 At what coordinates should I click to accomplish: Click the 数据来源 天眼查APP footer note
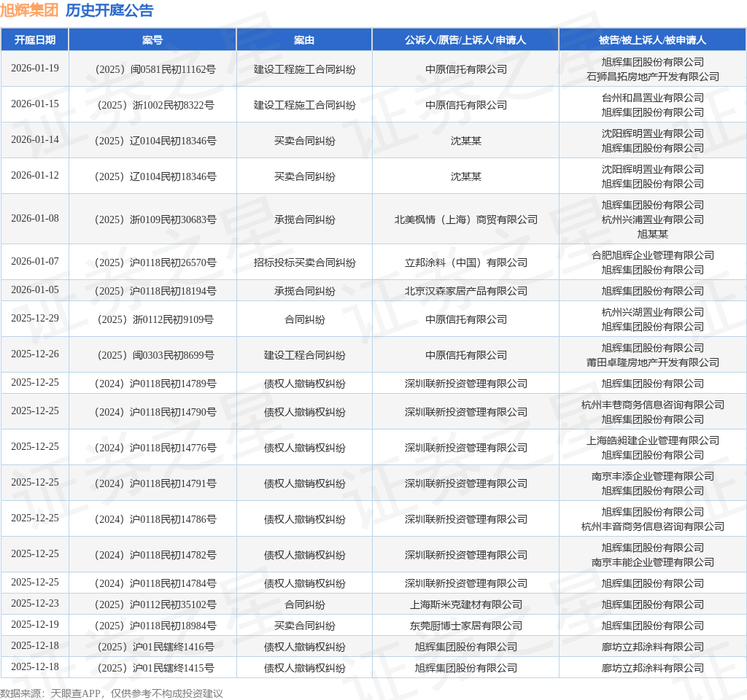coord(112,693)
